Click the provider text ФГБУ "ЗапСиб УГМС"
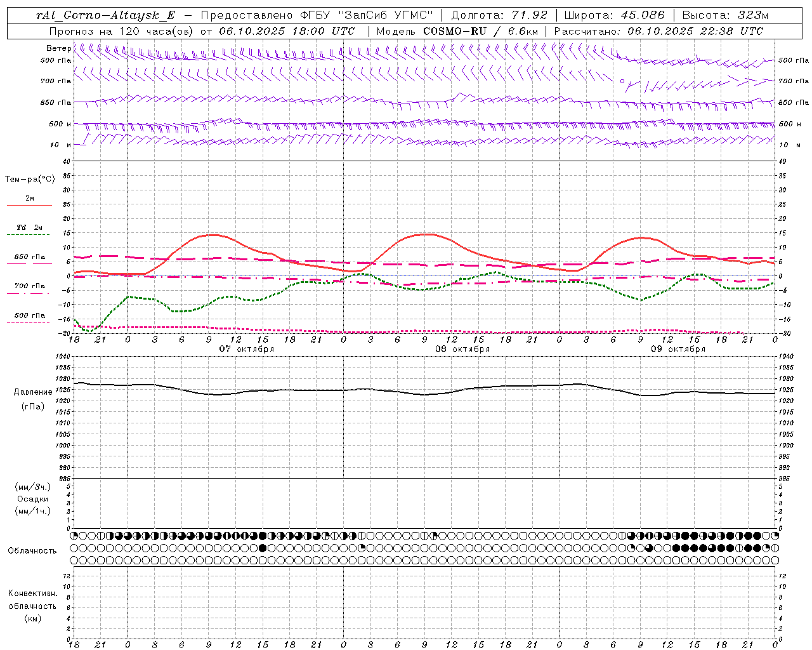 click(x=366, y=15)
